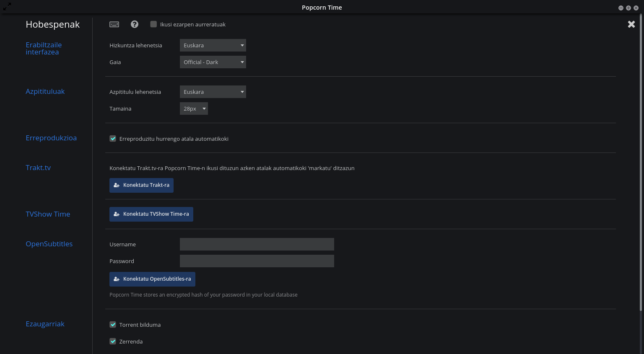Screen dimensions: 644x354
Task: Click the OpenSubtitles Username input field
Action: pos(257,244)
